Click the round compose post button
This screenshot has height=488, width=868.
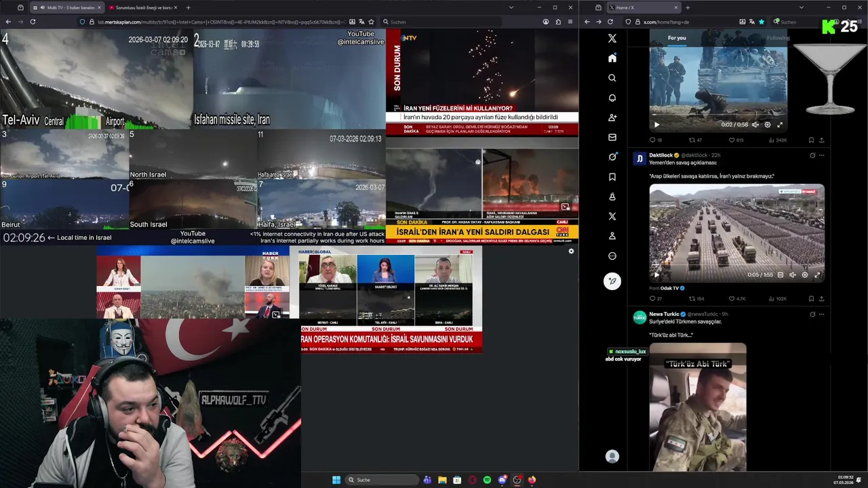[x=612, y=281]
